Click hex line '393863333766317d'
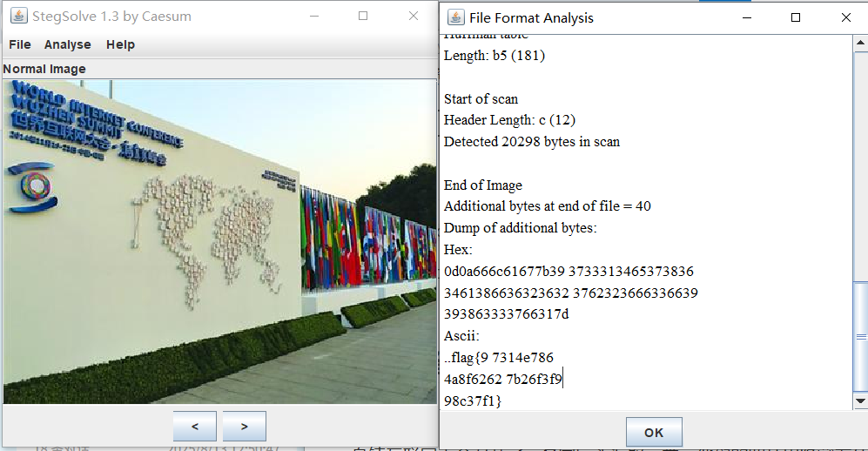 pyautogui.click(x=507, y=314)
